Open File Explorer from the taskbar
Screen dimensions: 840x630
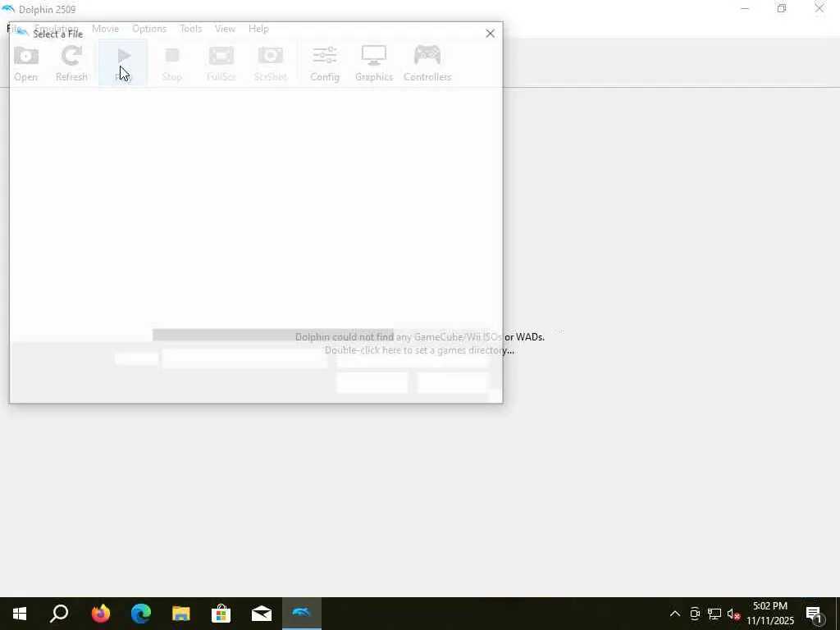click(181, 614)
